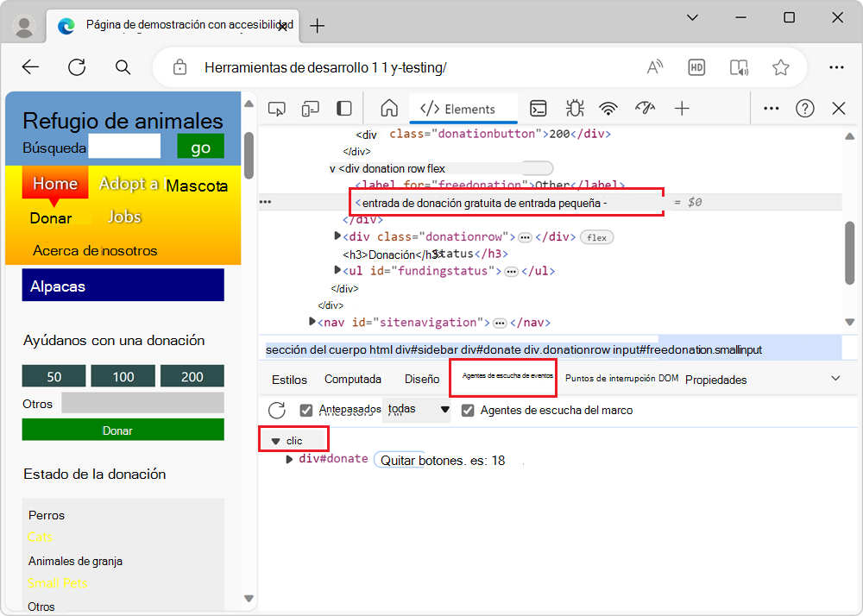Screen dimensions: 863x616
Task: Open the Issues panel bug icon
Action: (574, 109)
